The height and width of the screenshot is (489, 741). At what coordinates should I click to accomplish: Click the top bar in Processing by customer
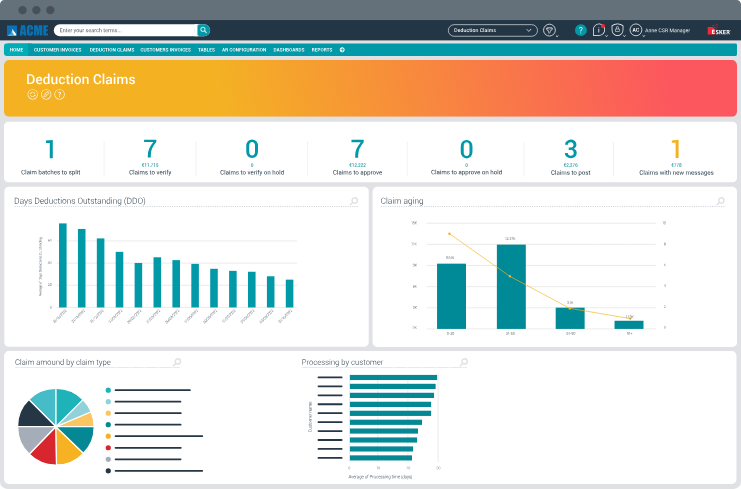pyautogui.click(x=393, y=377)
